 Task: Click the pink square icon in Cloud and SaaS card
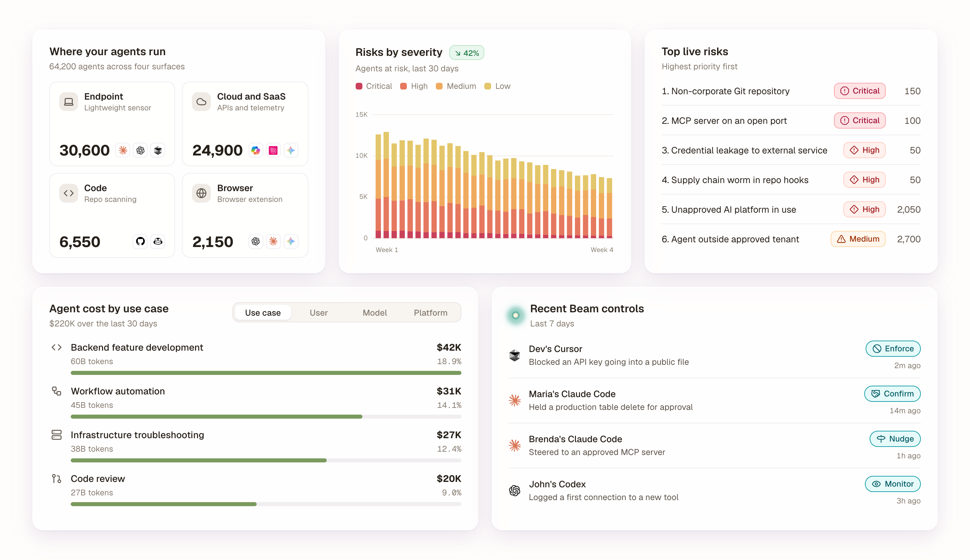click(273, 150)
